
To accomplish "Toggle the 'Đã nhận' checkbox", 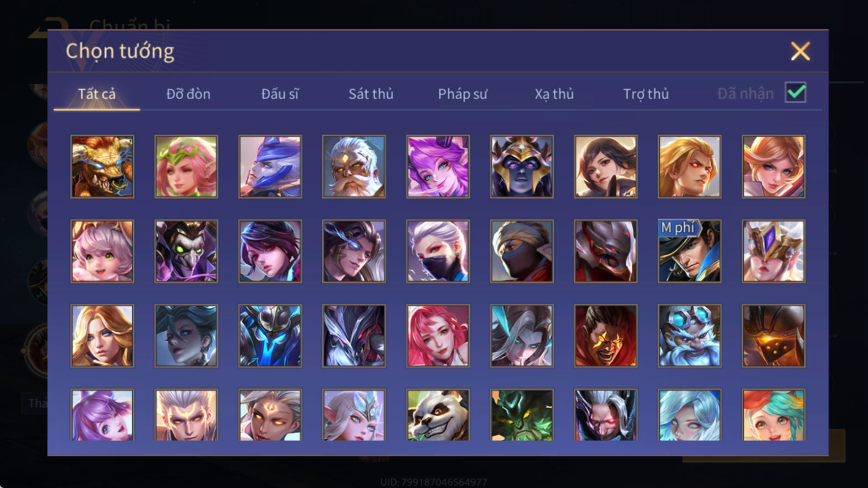I will point(795,93).
